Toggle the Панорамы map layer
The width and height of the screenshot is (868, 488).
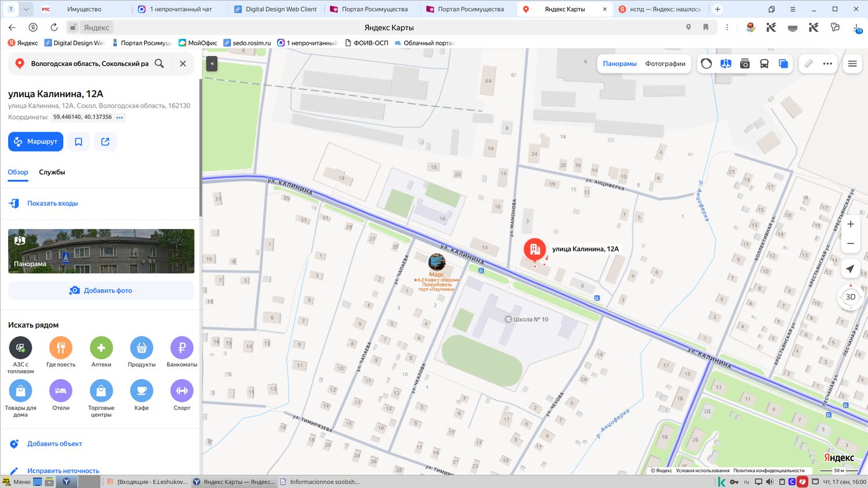(x=620, y=64)
